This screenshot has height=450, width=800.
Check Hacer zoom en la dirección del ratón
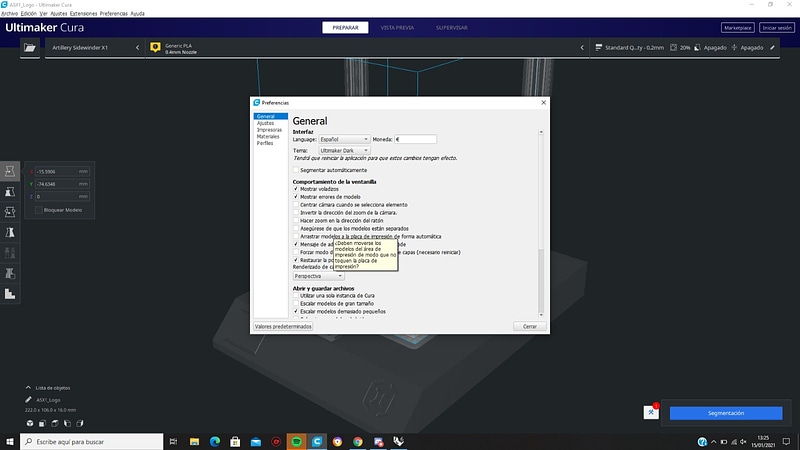[296, 220]
